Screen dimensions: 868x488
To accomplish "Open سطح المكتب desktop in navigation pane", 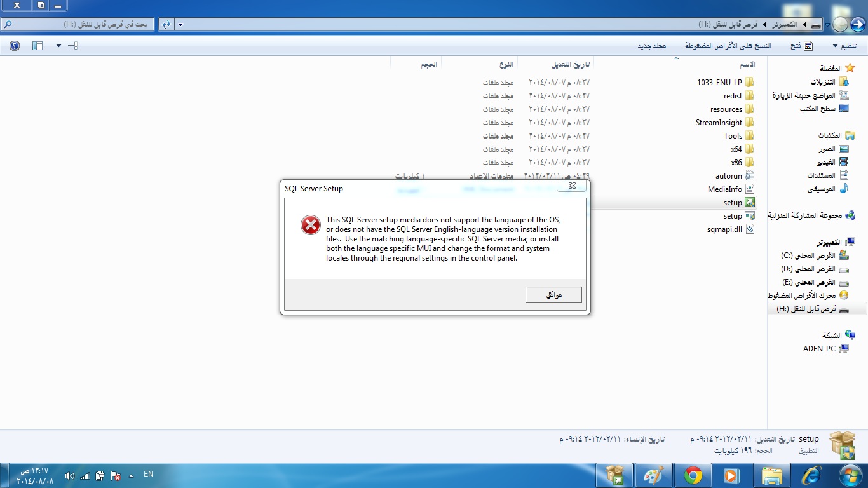I will click(824, 108).
